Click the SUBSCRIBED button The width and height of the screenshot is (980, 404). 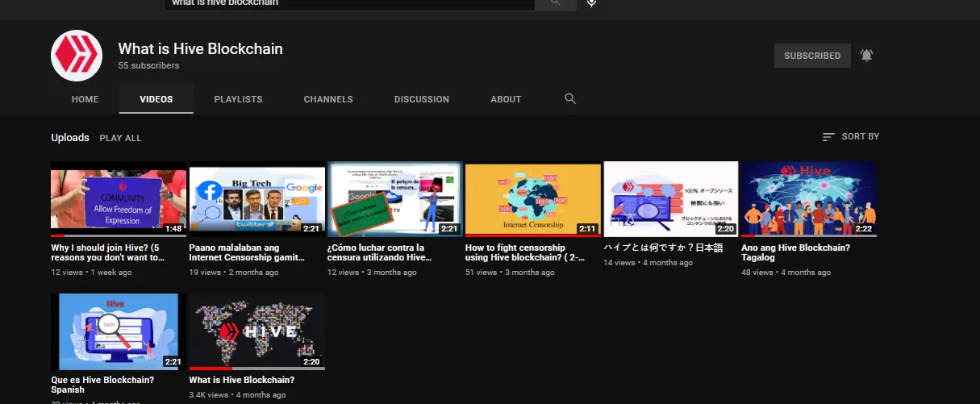click(x=812, y=56)
